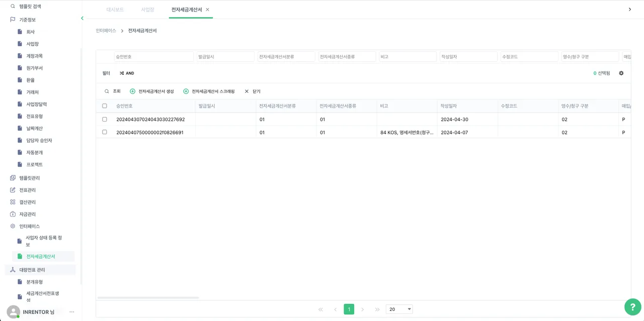This screenshot has height=321, width=644.
Task: Click the 인터페이스 breadcrumb link
Action: pyautogui.click(x=106, y=31)
